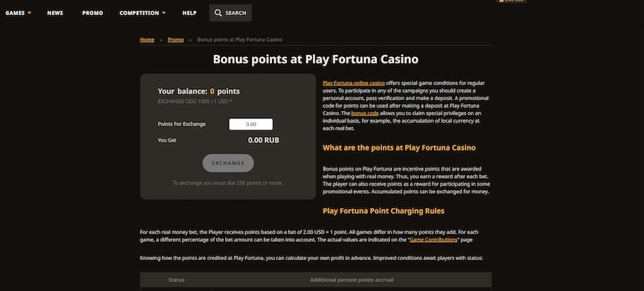
Task: Click the Point Charging Rules heading
Action: point(384,211)
